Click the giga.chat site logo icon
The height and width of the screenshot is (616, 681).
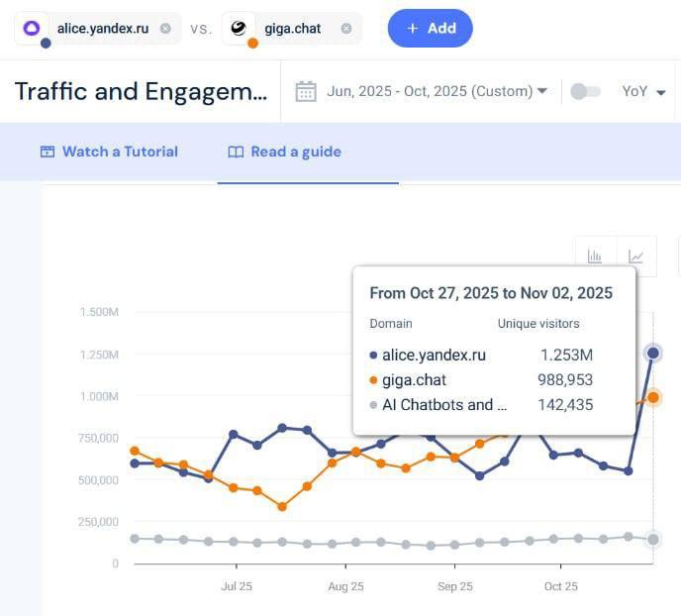point(239,29)
